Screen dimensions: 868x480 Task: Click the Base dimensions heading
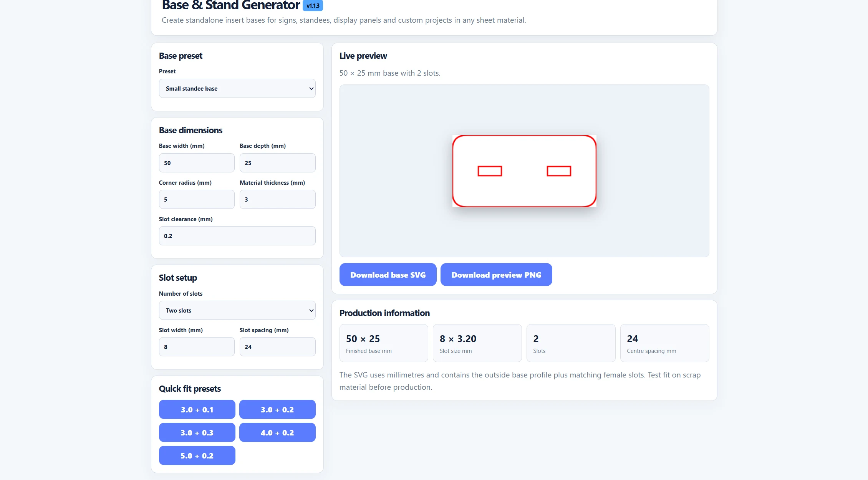click(190, 130)
